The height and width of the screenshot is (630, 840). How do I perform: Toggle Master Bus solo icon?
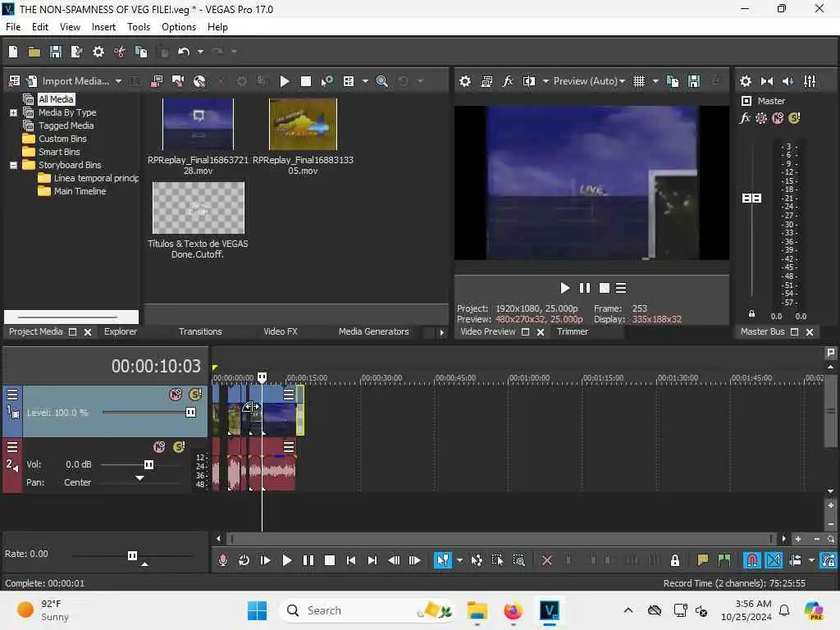click(794, 118)
